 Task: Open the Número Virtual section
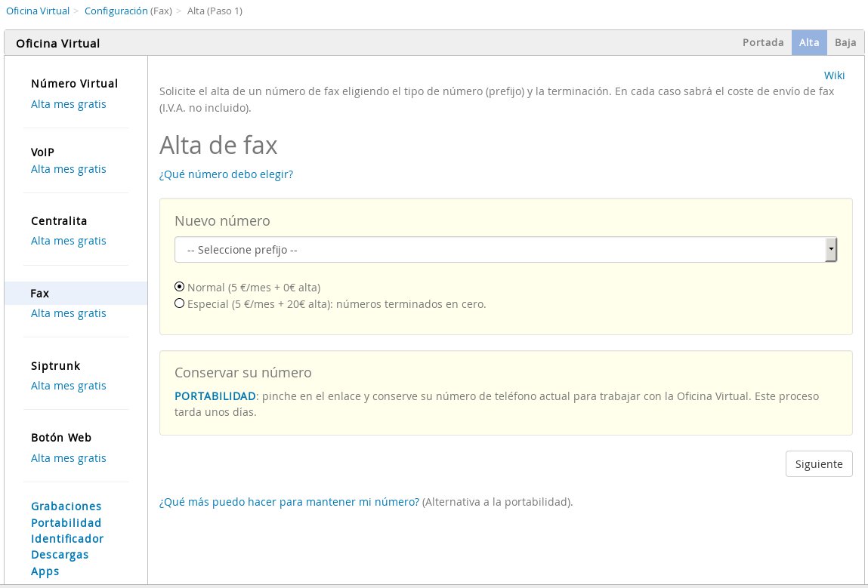tap(74, 83)
